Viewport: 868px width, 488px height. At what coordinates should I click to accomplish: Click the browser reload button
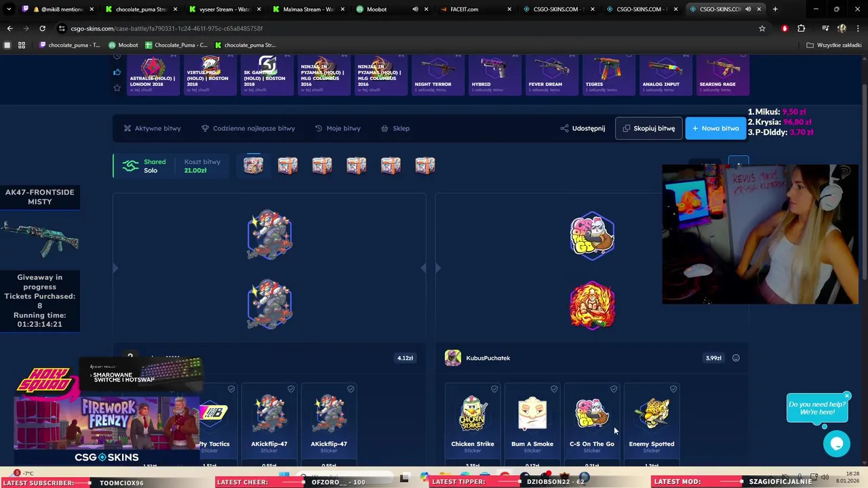pyautogui.click(x=42, y=28)
